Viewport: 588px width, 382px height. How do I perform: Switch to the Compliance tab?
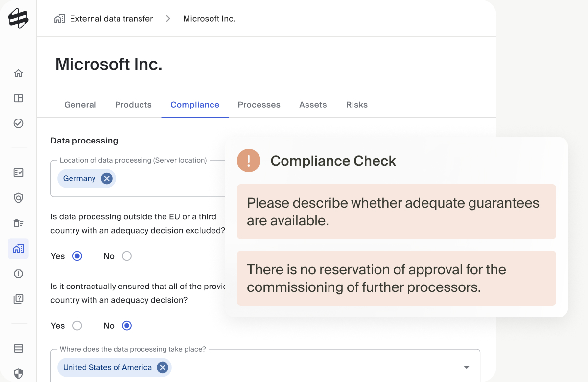click(195, 105)
